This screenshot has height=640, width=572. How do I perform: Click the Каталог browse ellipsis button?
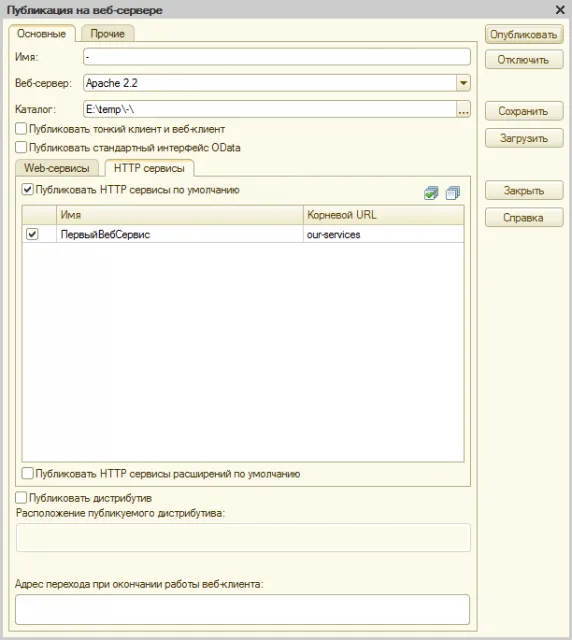[x=463, y=109]
